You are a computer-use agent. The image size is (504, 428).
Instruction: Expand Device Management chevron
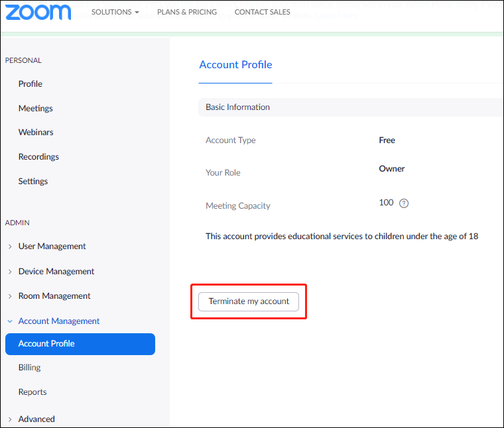pos(10,272)
